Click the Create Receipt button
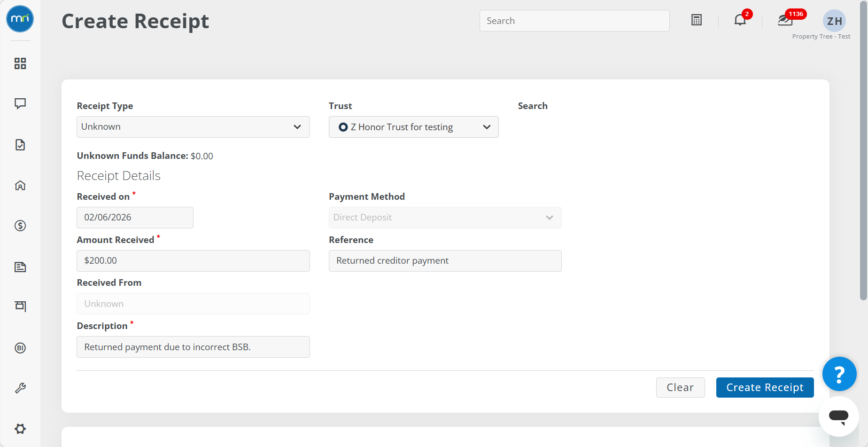The width and height of the screenshot is (868, 447). [x=765, y=387]
